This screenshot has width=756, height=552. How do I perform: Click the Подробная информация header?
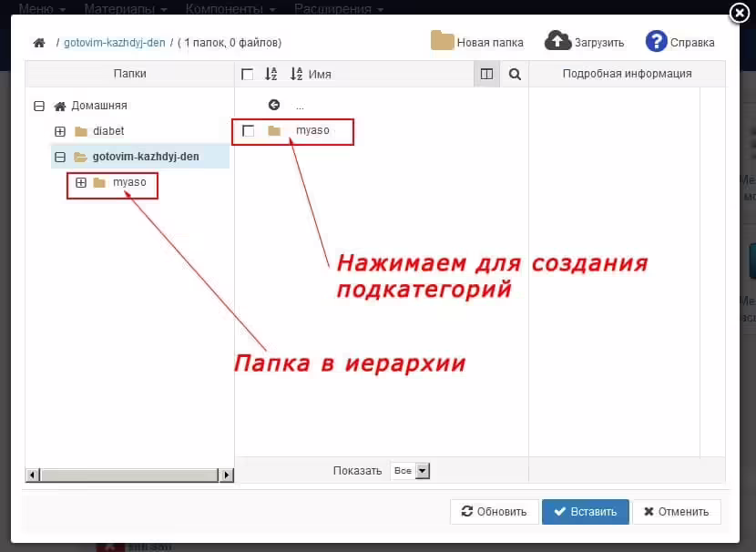pyautogui.click(x=627, y=74)
